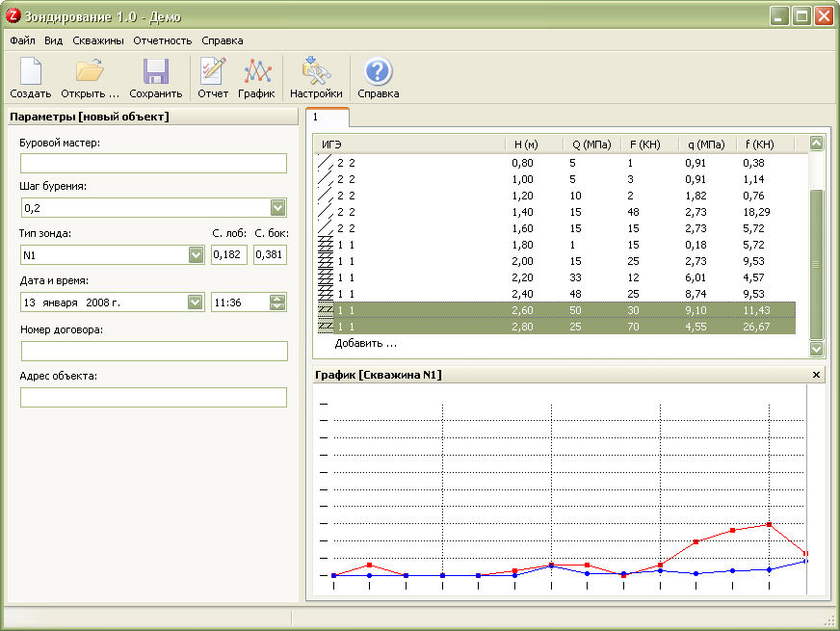Open the Справка help toolbar icon
Screen dimensions: 840x631
(x=378, y=78)
